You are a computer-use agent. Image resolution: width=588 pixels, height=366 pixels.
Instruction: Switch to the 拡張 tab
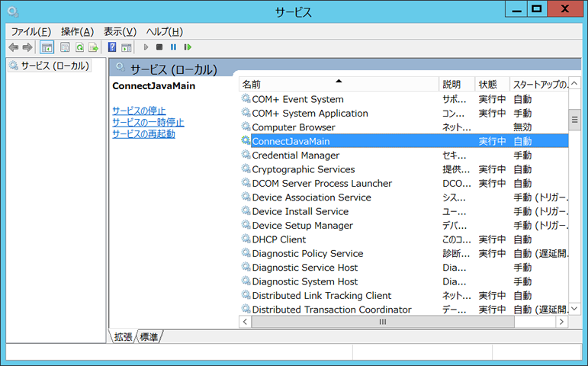(124, 336)
